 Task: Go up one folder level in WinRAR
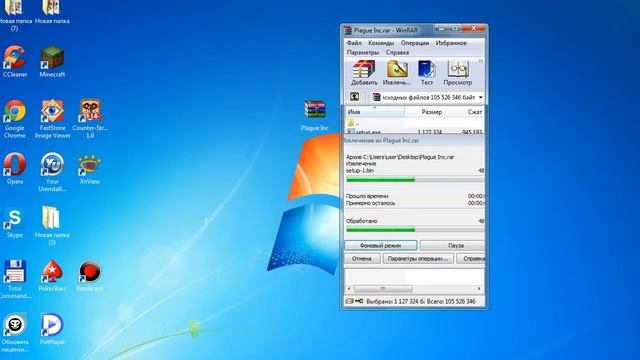click(x=354, y=97)
